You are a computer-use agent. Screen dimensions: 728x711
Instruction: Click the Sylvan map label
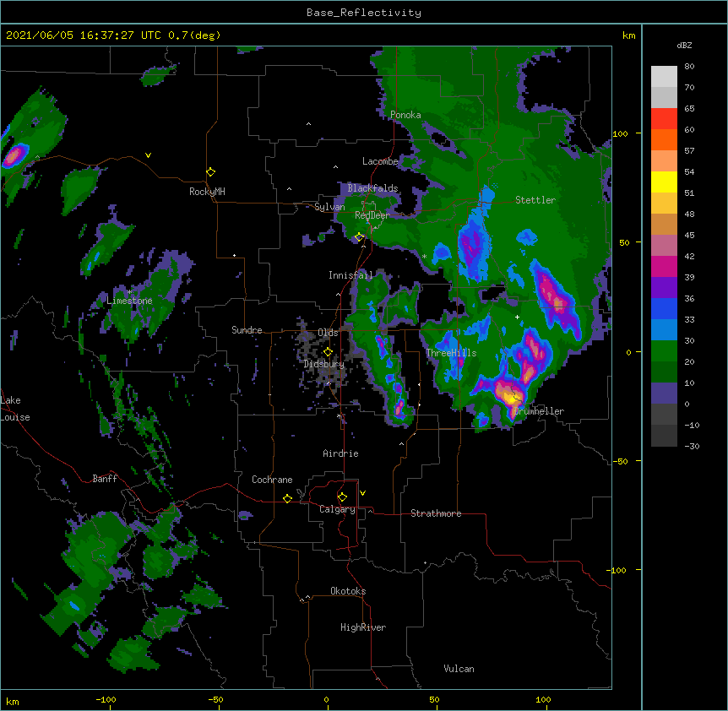click(329, 207)
